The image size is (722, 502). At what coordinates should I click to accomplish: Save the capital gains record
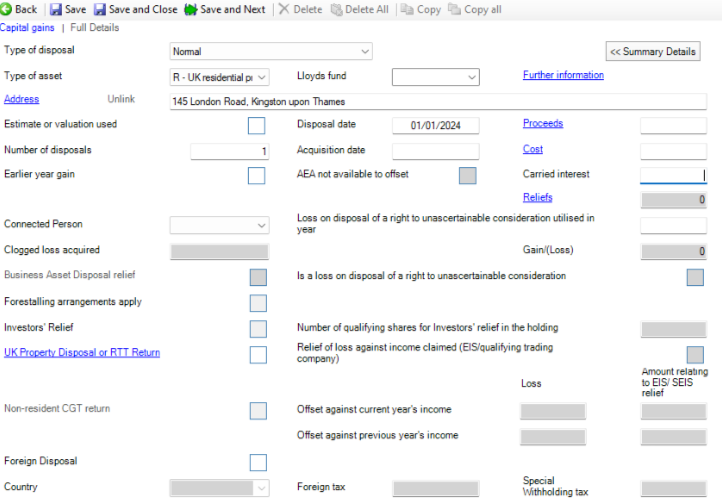point(68,9)
